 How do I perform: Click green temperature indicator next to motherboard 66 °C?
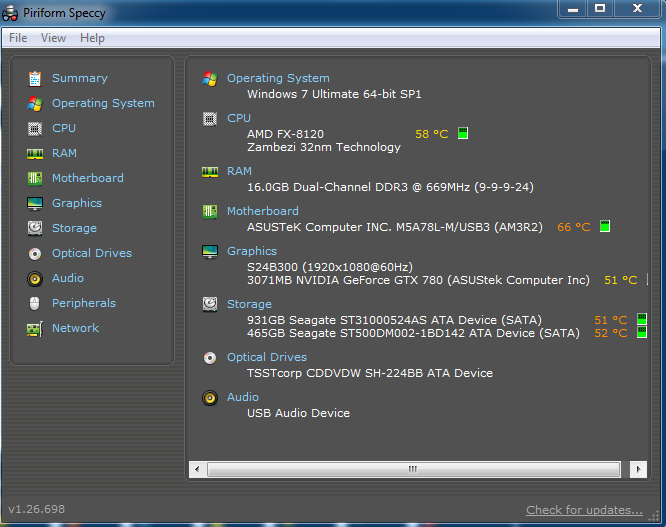click(x=605, y=226)
